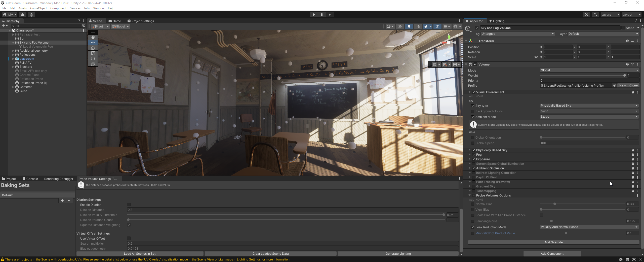
Task: Click the Step frame button
Action: coord(330,15)
